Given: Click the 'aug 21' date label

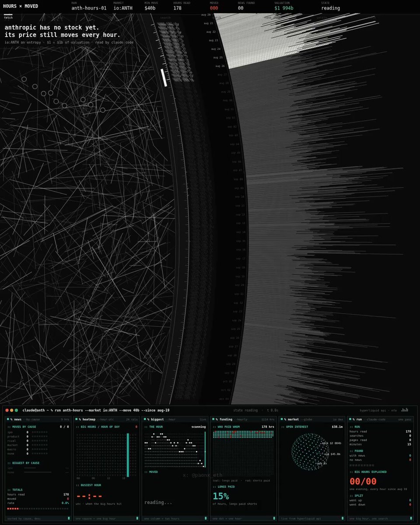Looking at the screenshot, I should pyautogui.click(x=208, y=23).
